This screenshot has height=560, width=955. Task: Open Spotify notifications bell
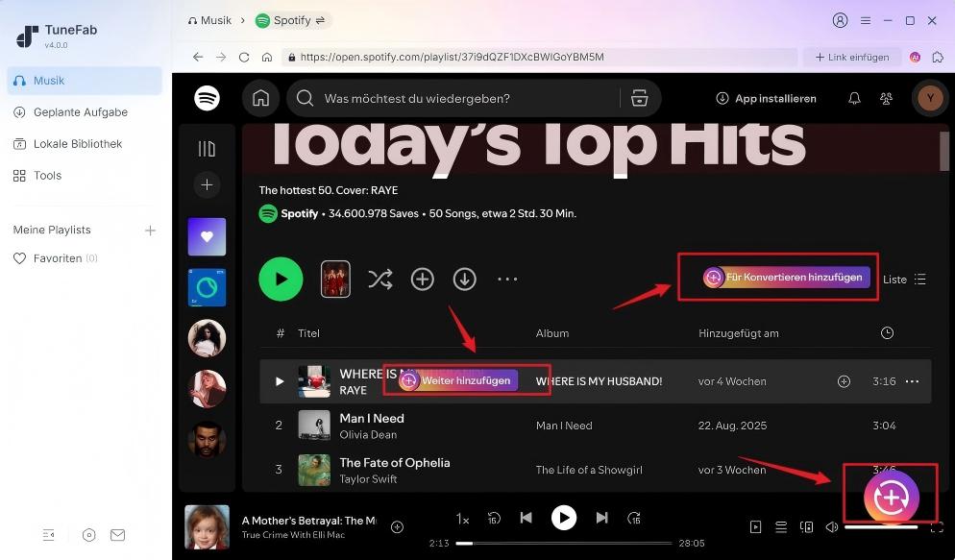pyautogui.click(x=853, y=97)
